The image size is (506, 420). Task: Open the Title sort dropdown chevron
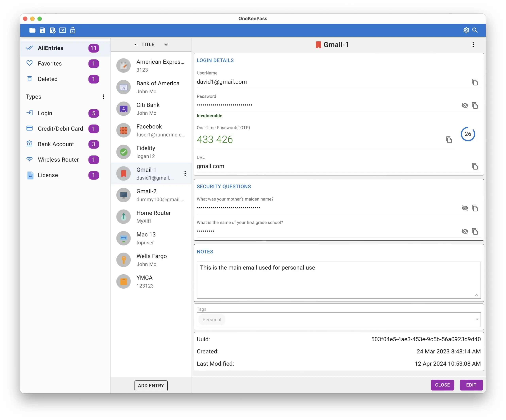pos(166,45)
